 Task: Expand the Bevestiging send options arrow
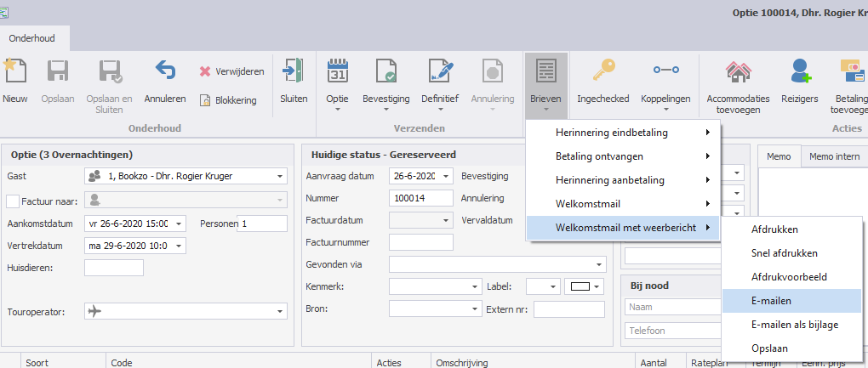pos(385,110)
